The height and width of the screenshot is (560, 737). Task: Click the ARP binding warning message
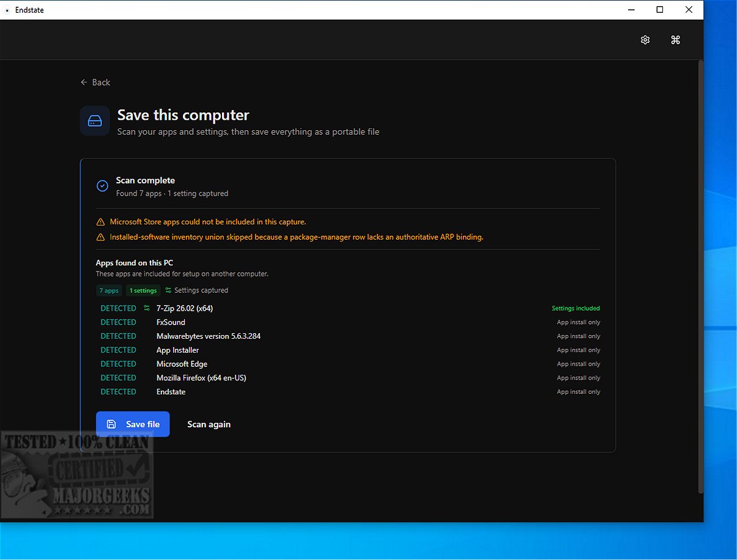point(297,237)
